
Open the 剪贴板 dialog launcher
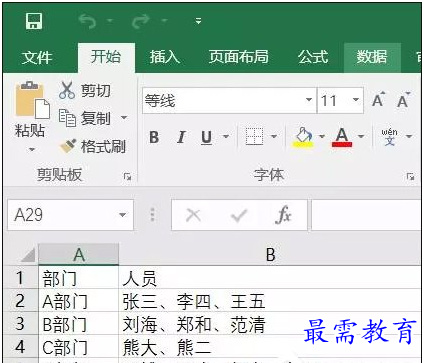click(127, 176)
